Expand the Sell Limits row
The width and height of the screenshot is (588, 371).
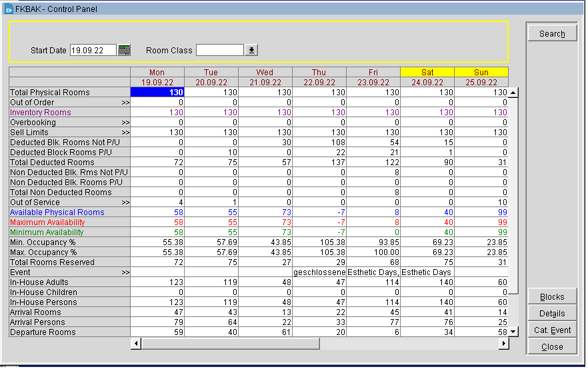(125, 133)
